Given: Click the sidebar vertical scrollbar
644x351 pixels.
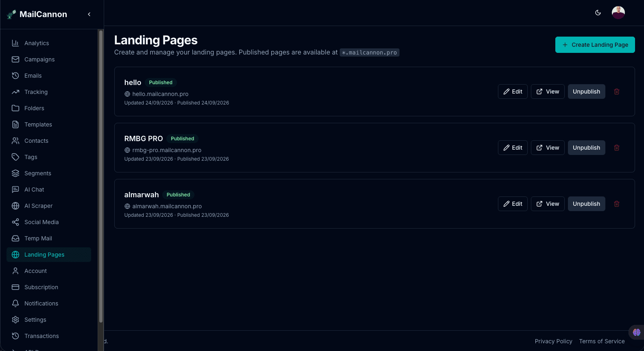Looking at the screenshot, I should point(101,177).
